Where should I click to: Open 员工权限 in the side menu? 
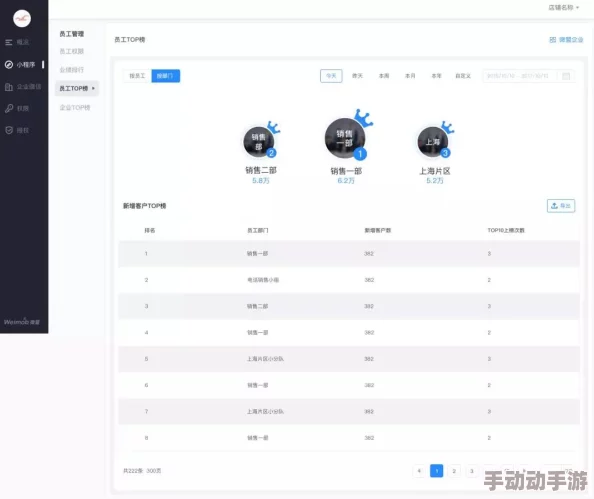[72, 51]
